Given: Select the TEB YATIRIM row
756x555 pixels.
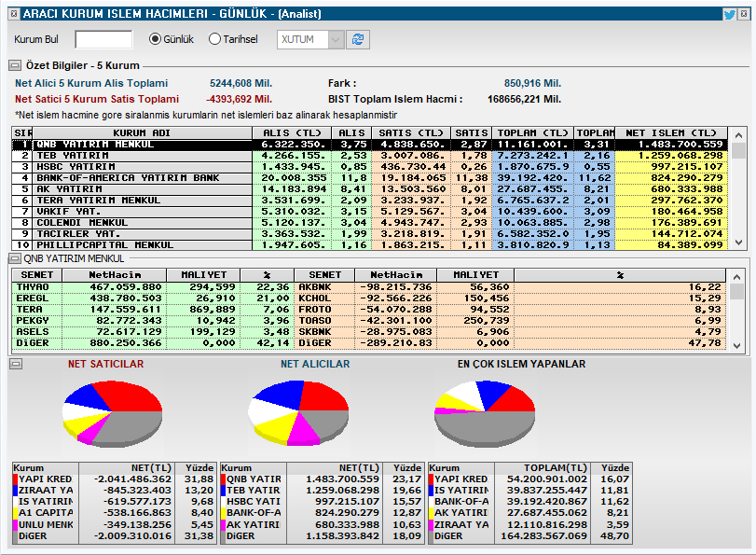Looking at the screenshot, I should 370,156.
